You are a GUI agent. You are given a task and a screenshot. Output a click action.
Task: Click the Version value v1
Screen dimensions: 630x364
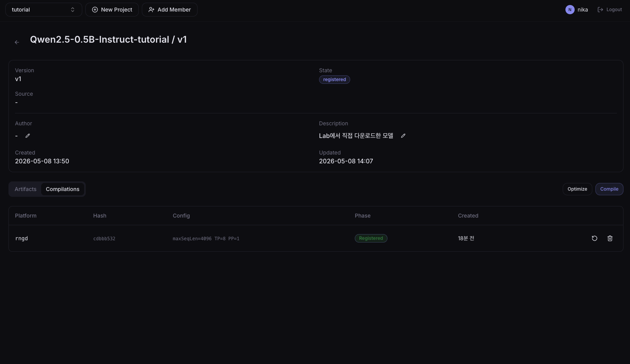click(18, 79)
